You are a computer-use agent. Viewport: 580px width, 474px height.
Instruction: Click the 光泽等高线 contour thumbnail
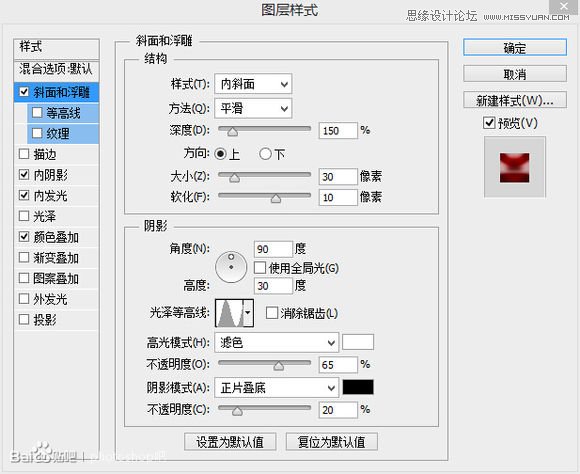click(x=230, y=313)
